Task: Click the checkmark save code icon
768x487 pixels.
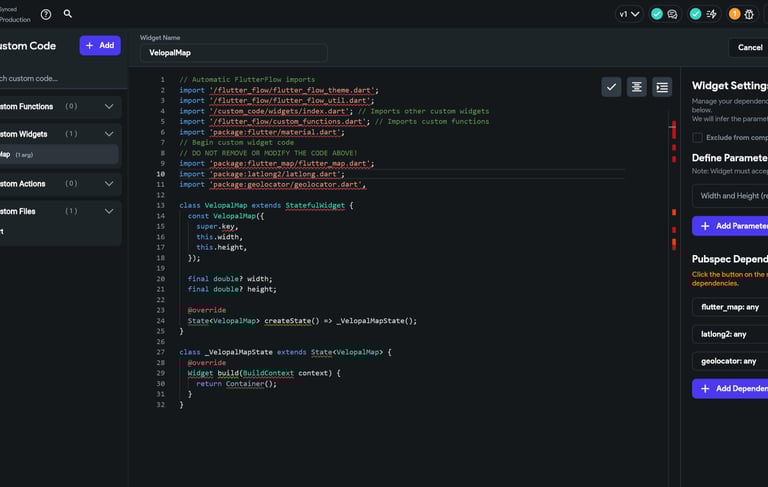Action: [x=611, y=87]
